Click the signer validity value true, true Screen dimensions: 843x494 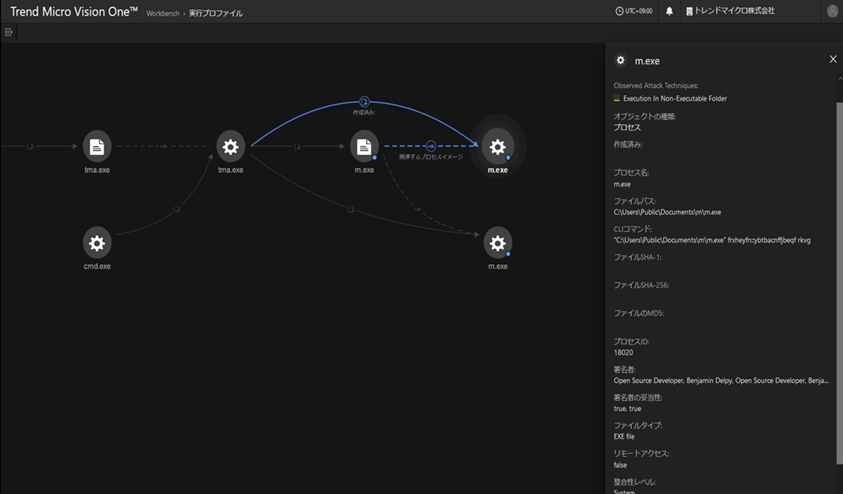click(x=627, y=409)
